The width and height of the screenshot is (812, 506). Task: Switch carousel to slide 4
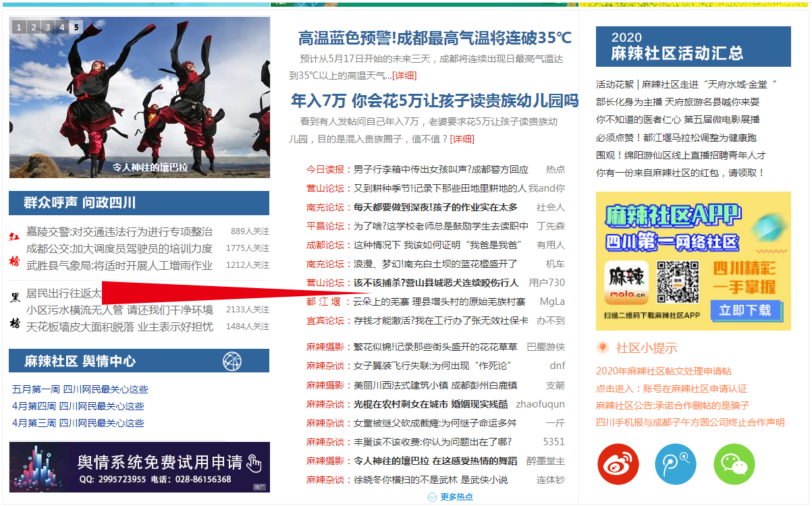(x=61, y=27)
